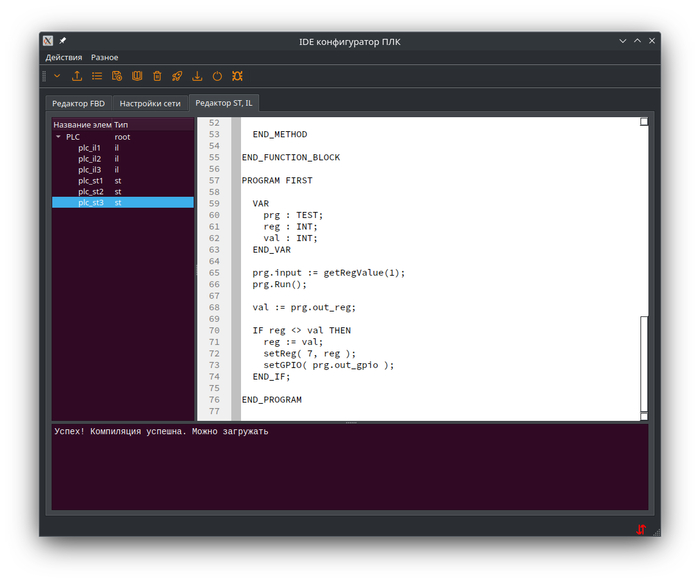Viewport: 700px width, 583px height.
Task: Click on 'prg.input := getRegValue(1);' line
Action: tap(329, 273)
